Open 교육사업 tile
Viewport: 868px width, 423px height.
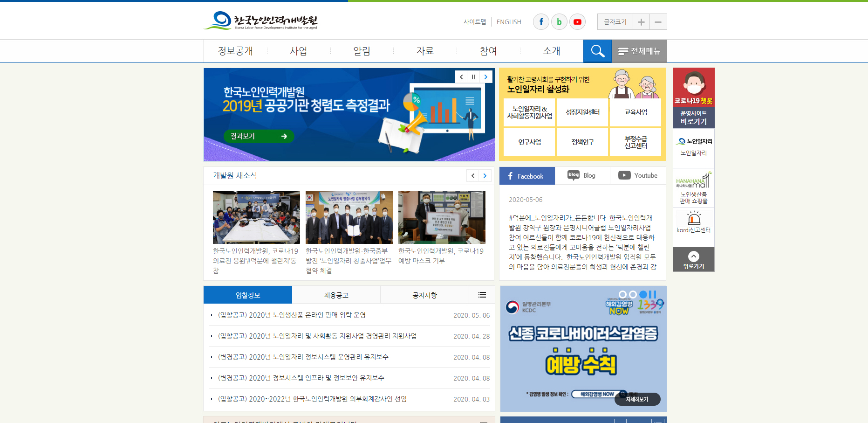point(636,112)
